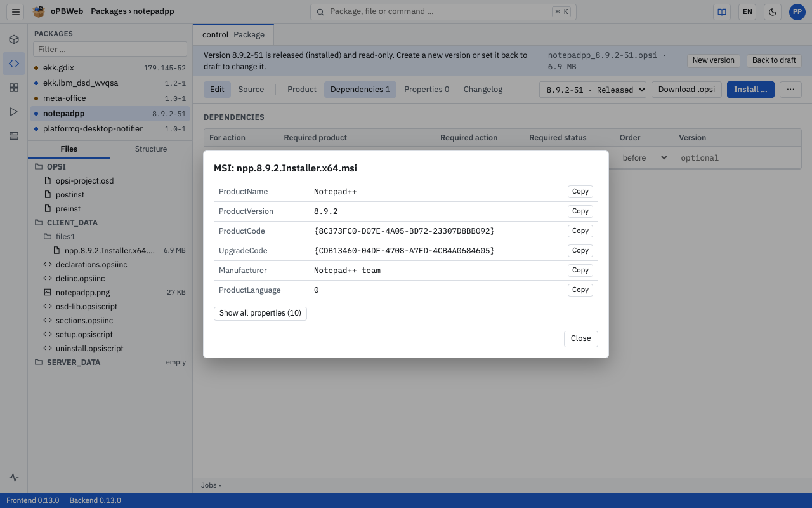This screenshot has height=508, width=812.
Task: Select the cube icon in the sidebar
Action: (x=14, y=39)
